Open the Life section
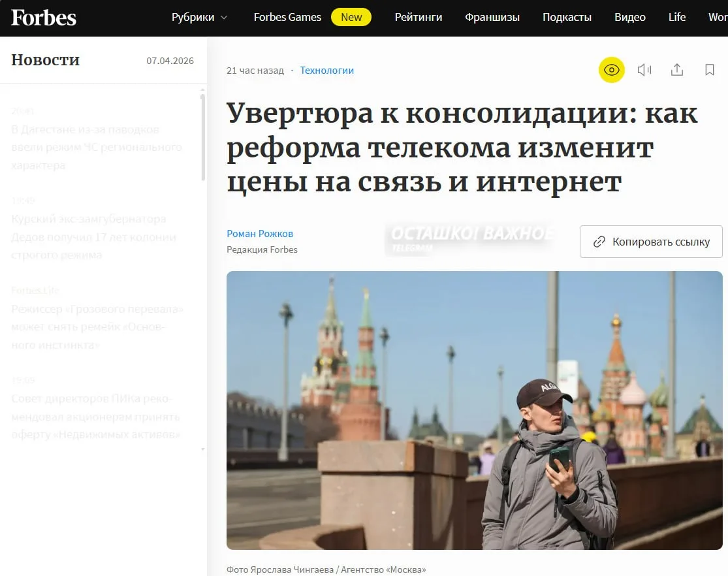This screenshot has height=576, width=728. (677, 17)
